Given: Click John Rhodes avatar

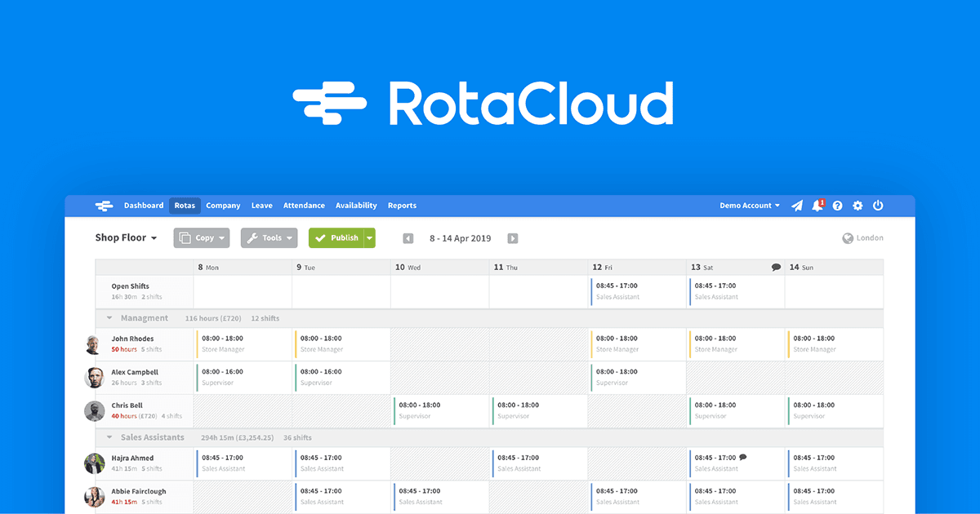Looking at the screenshot, I should pos(94,344).
